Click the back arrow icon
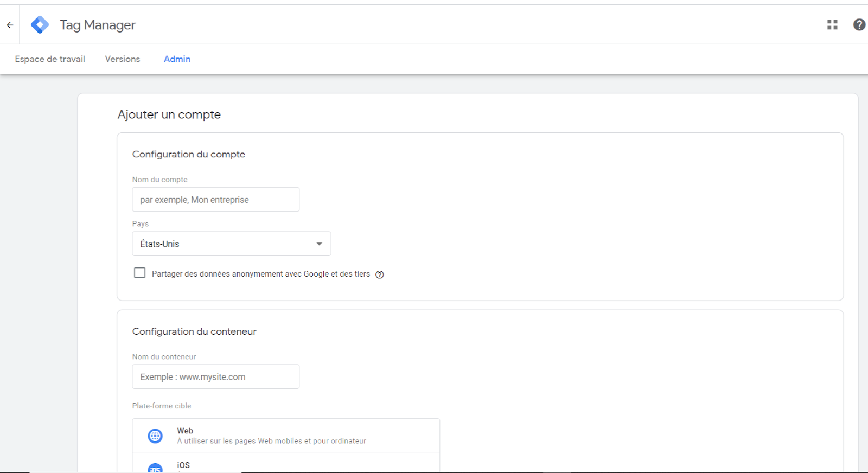868x473 pixels. (x=10, y=25)
